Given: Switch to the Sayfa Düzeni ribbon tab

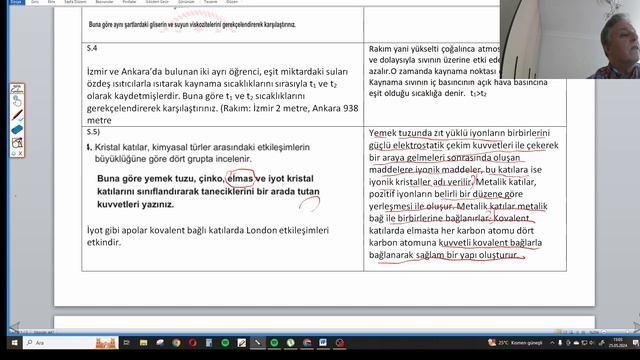Looking at the screenshot, I should (x=75, y=2).
